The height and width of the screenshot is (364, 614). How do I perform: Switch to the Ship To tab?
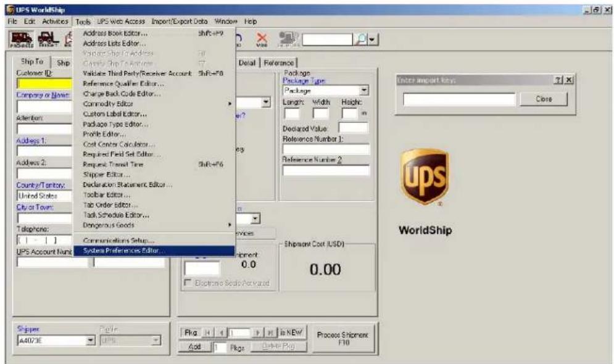31,62
